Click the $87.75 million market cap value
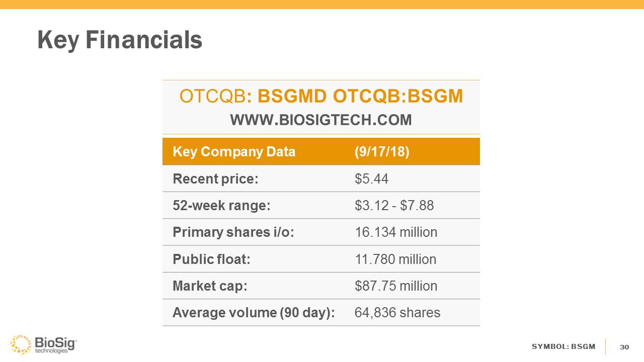644x362 pixels. coord(396,286)
